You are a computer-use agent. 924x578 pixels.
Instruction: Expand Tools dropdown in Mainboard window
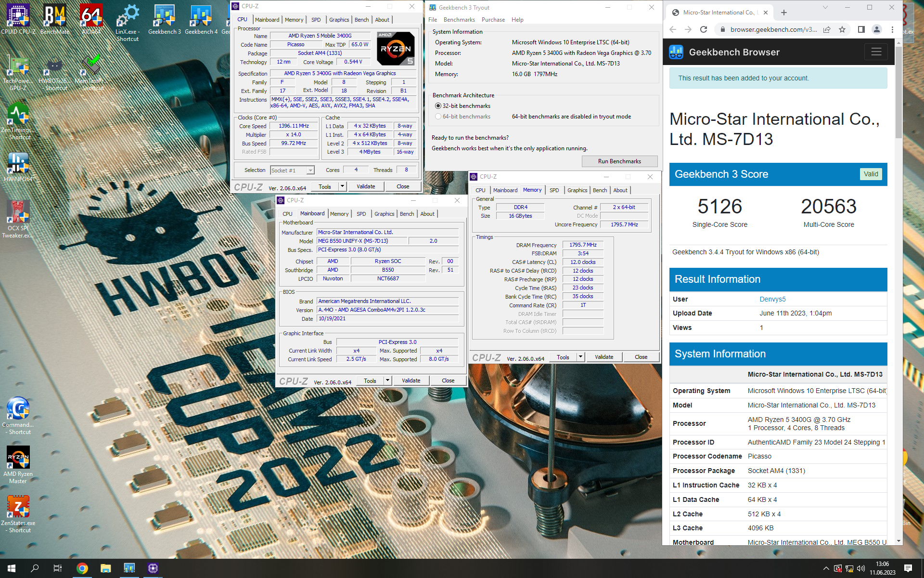(x=388, y=381)
